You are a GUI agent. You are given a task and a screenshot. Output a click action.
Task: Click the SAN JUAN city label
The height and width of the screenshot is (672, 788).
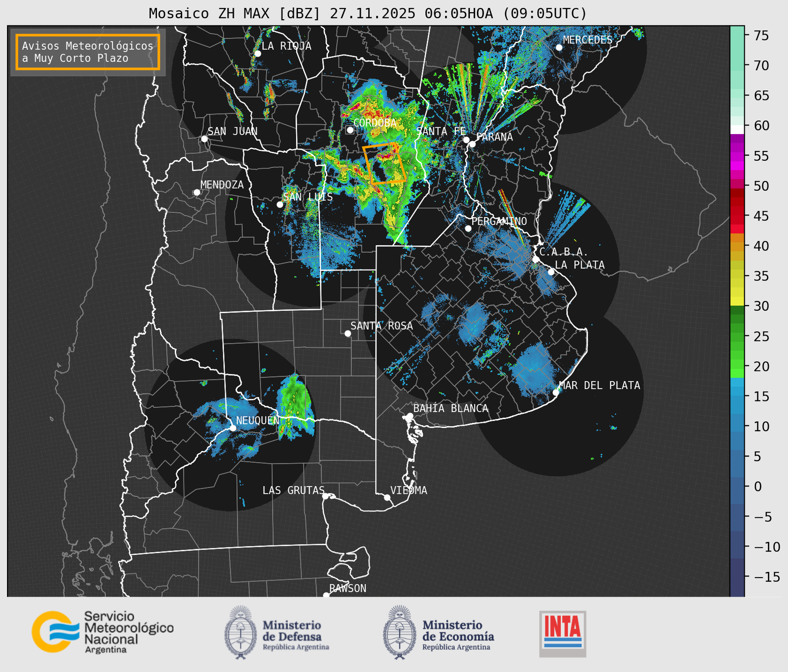click(x=232, y=131)
